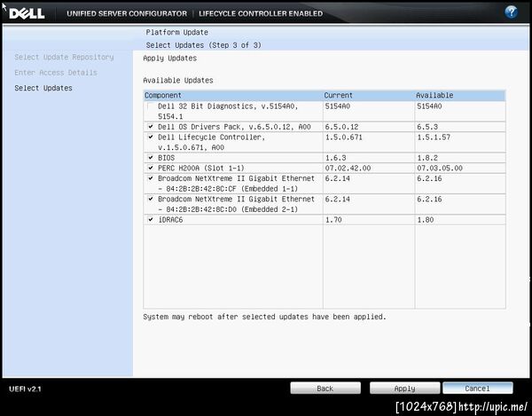Click the Dell 32 Bit Diagnostics text
Image resolution: width=532 pixels, height=416 pixels.
(228, 111)
